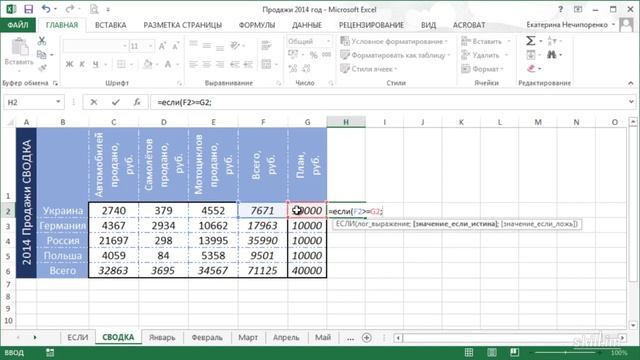Switch to the ВСТАВКА ribbon tab

click(111, 25)
